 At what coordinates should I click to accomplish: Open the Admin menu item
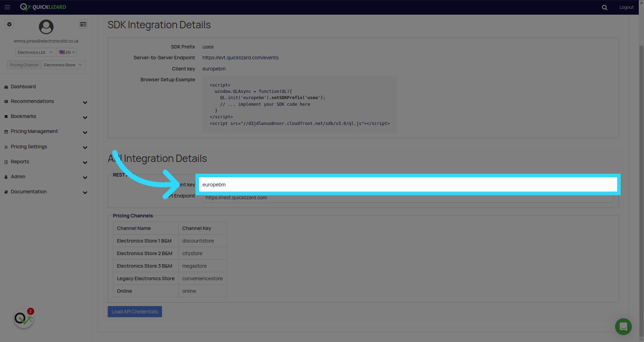click(18, 177)
